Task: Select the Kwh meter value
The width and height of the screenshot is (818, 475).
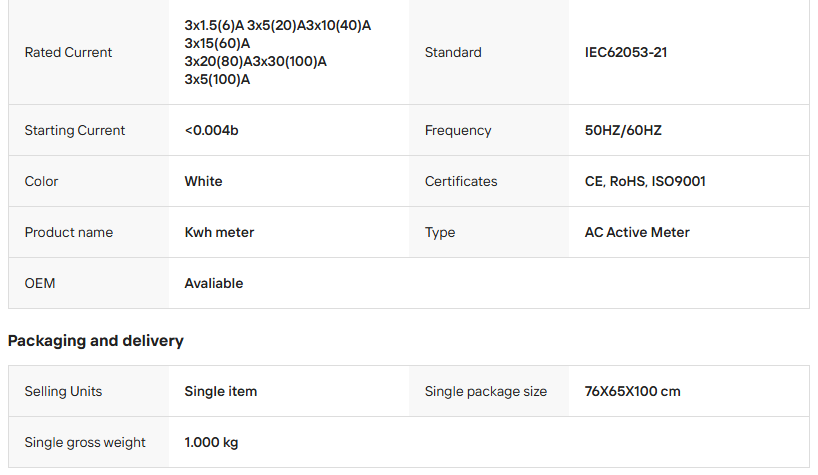Action: [219, 232]
